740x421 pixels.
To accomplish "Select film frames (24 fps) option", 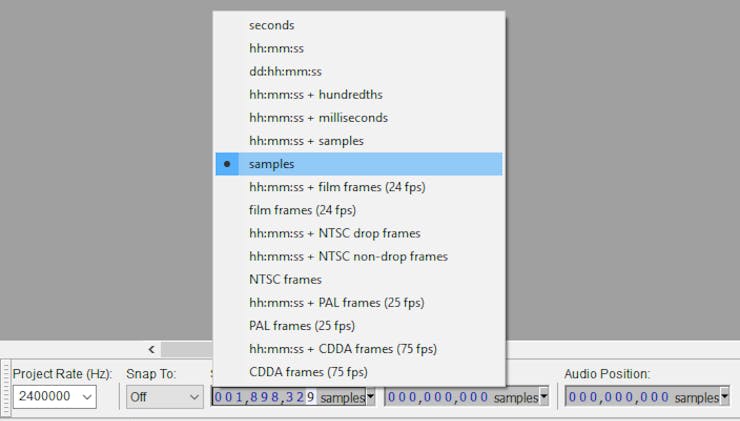I will (359, 210).
